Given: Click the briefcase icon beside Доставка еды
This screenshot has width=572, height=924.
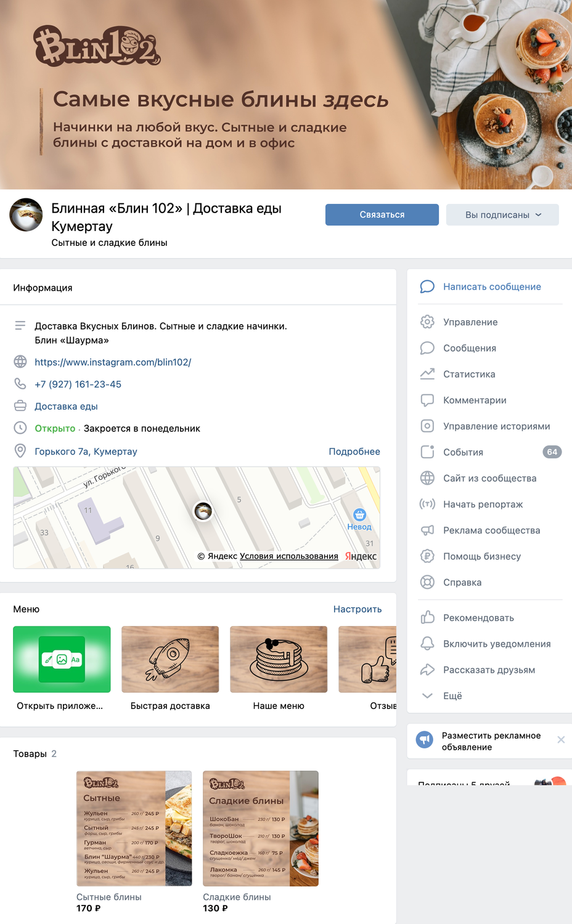Looking at the screenshot, I should pyautogui.click(x=20, y=406).
